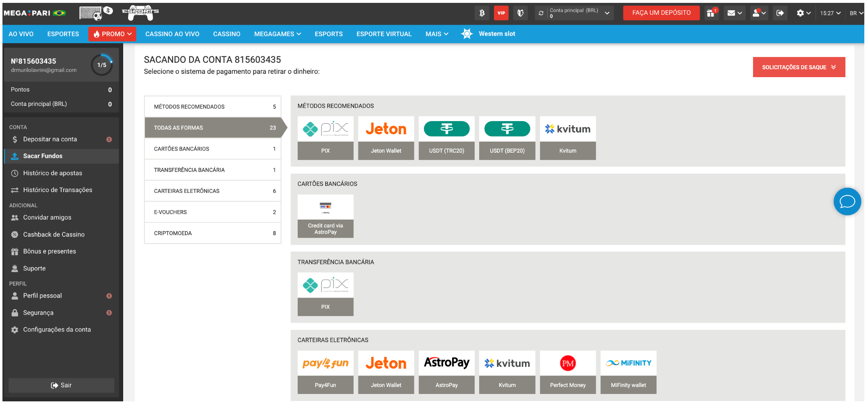Choose Pay4Fun wallet
Viewport: 868px width, 403px height.
pyautogui.click(x=325, y=372)
